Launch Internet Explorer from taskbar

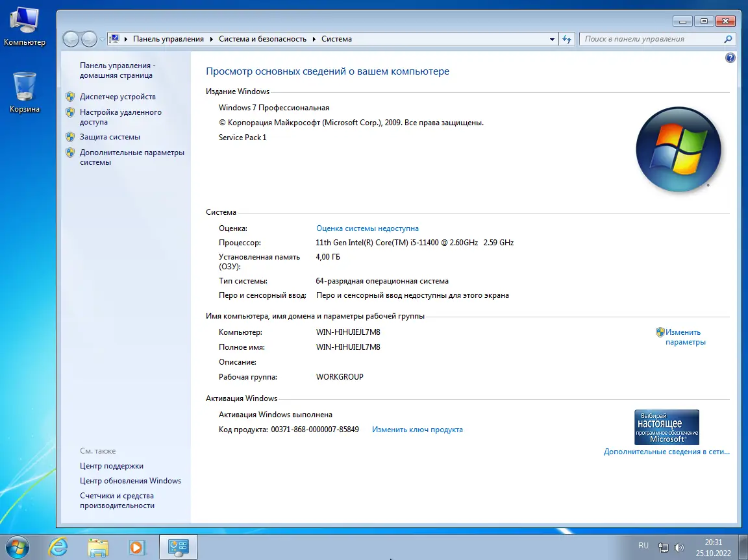tap(58, 547)
